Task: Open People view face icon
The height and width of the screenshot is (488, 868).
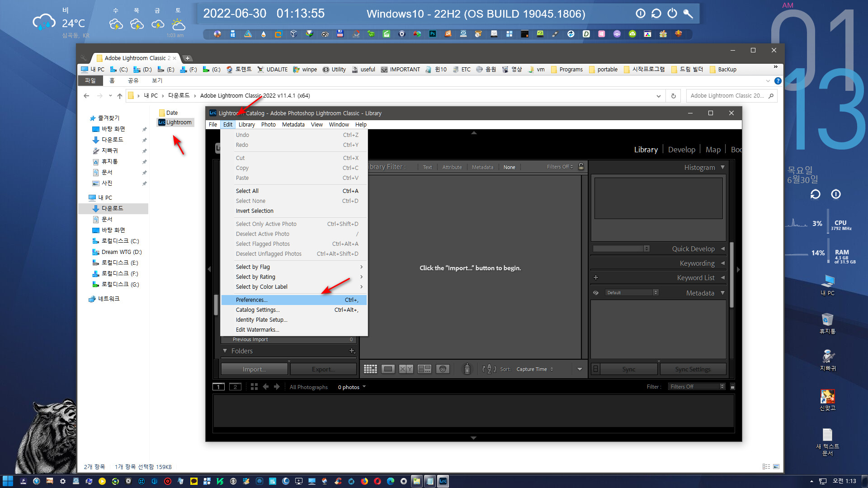Action: pyautogui.click(x=443, y=369)
